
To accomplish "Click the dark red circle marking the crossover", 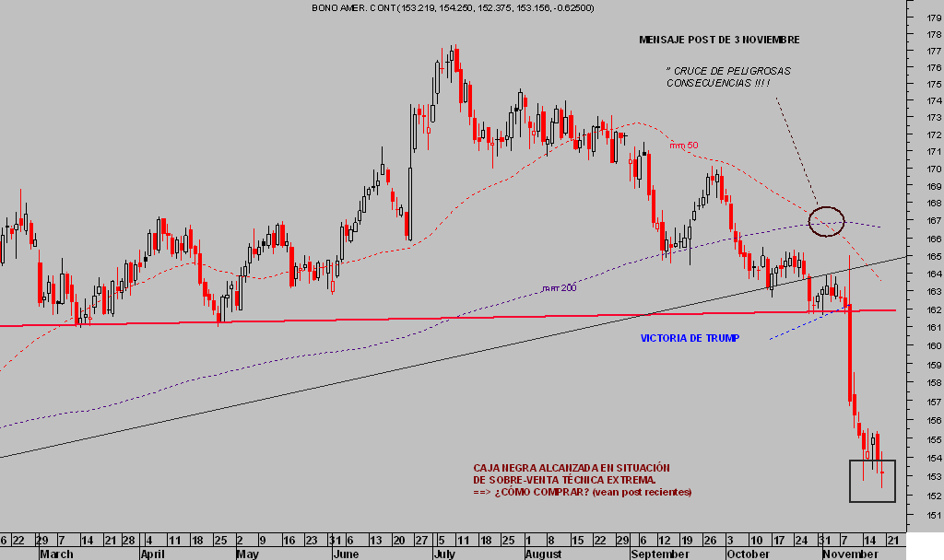I will click(827, 221).
